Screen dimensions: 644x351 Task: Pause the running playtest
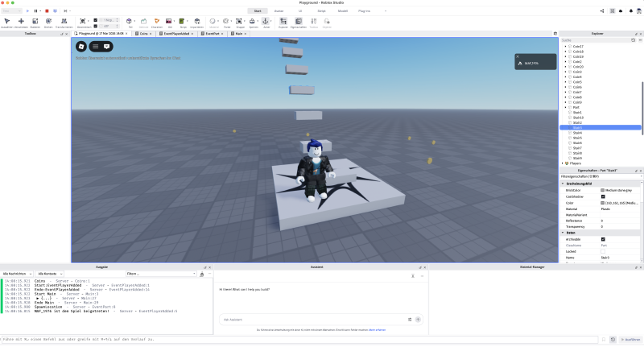pos(35,11)
